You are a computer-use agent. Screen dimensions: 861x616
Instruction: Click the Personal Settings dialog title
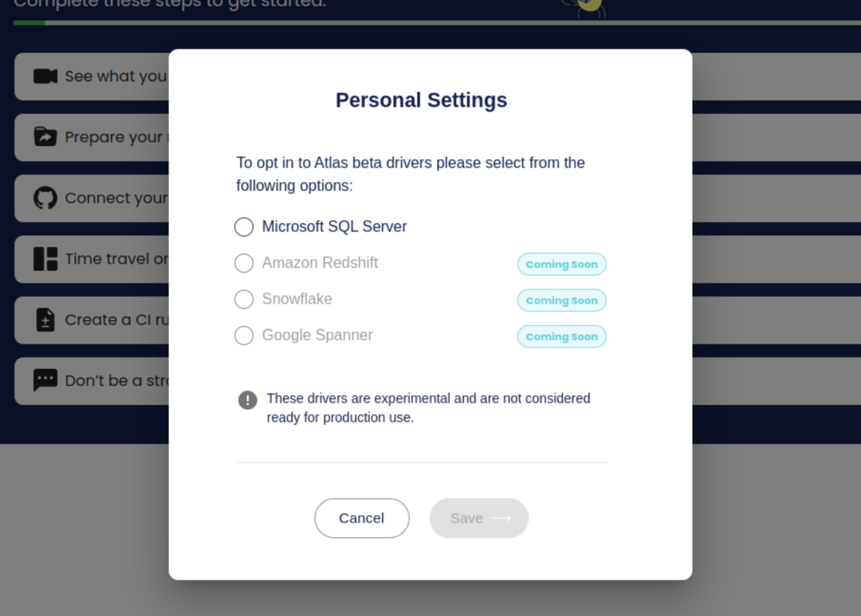421,100
